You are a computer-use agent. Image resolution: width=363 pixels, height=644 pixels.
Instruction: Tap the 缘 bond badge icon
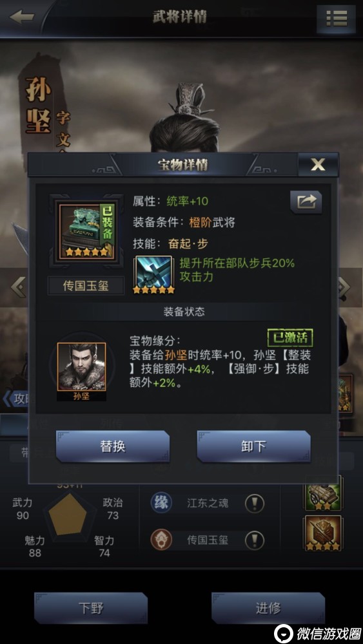pos(161,503)
